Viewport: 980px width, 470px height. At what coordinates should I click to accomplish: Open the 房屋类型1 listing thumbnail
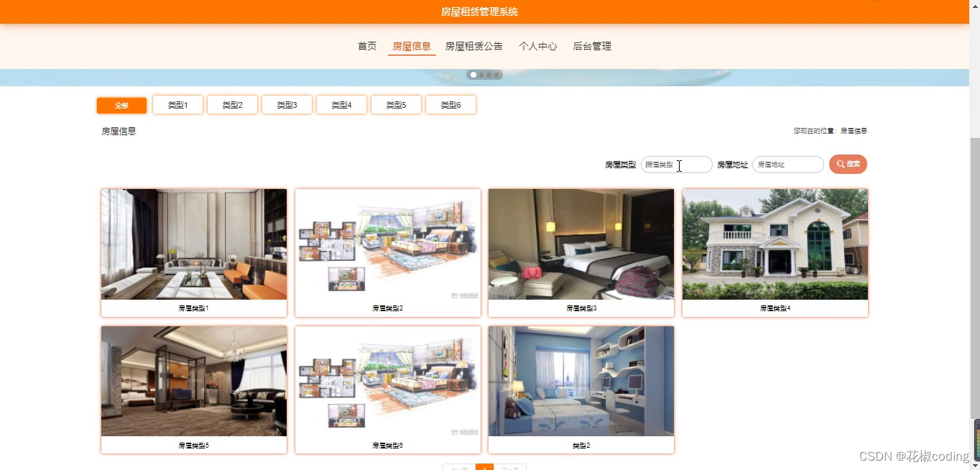coord(193,244)
